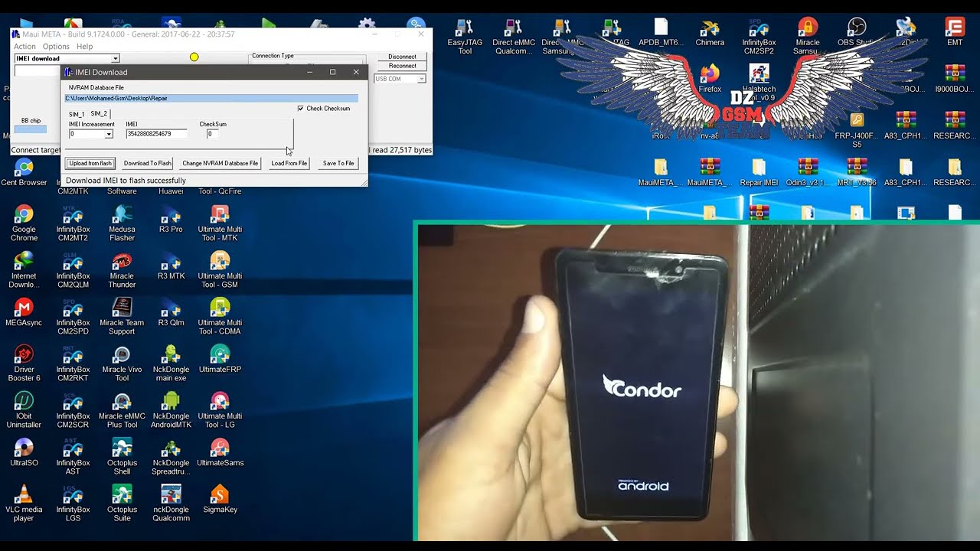Open Ultimate Multi Tool - CDMA icon

(x=220, y=317)
